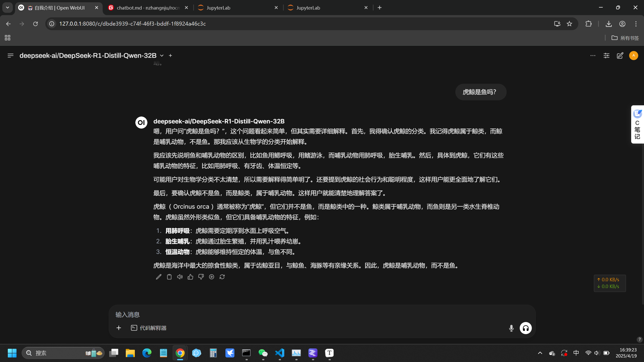The height and width of the screenshot is (362, 644).
Task: Add another model with the plus button
Action: click(170, 56)
